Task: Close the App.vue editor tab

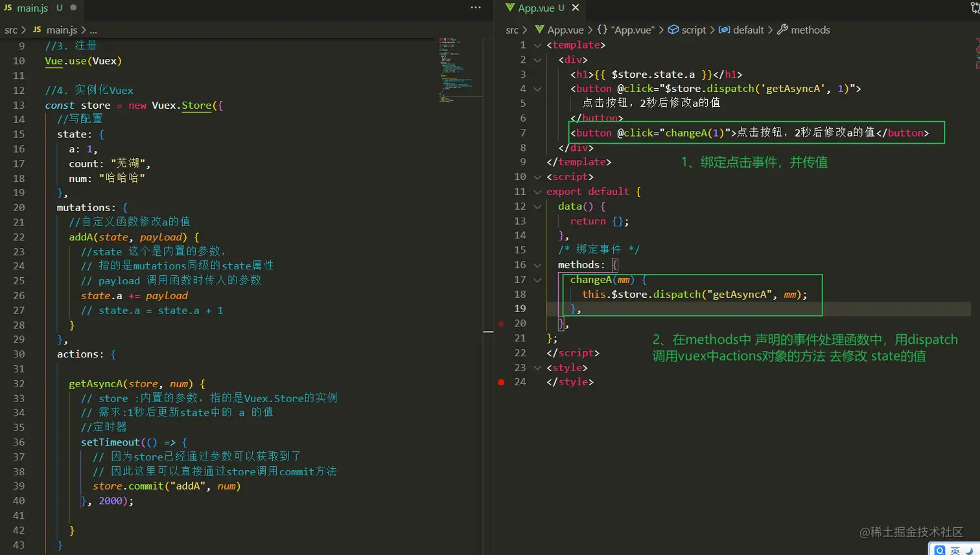Action: [576, 8]
